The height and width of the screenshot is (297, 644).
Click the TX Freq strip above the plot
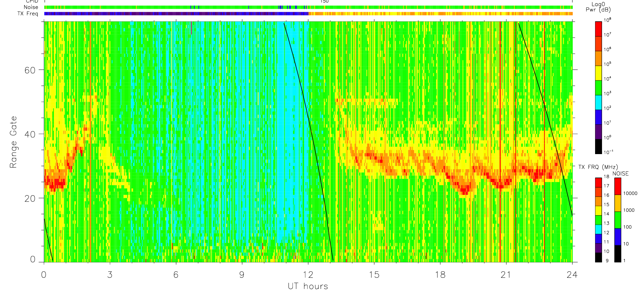[x=308, y=14]
